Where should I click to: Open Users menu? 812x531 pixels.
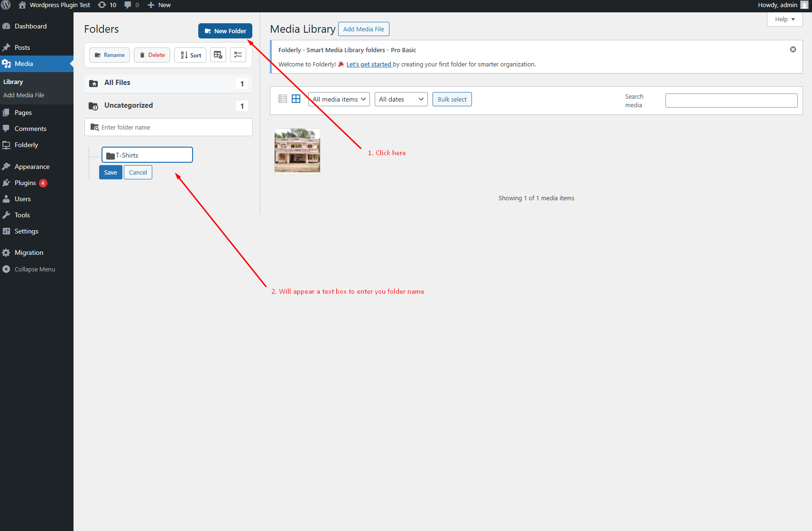pyautogui.click(x=37, y=199)
